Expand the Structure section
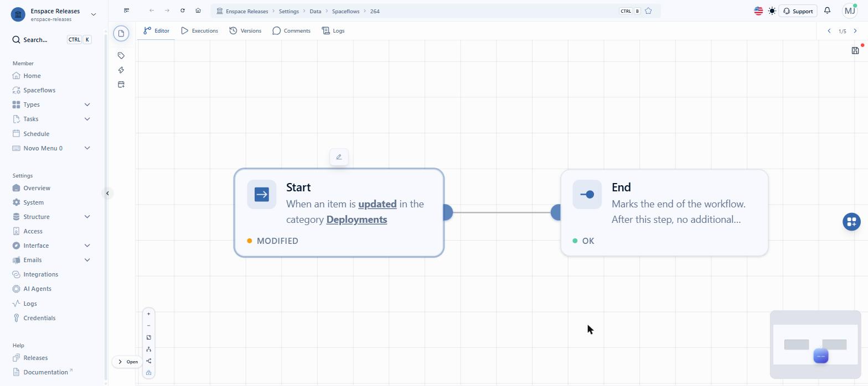 [87, 217]
